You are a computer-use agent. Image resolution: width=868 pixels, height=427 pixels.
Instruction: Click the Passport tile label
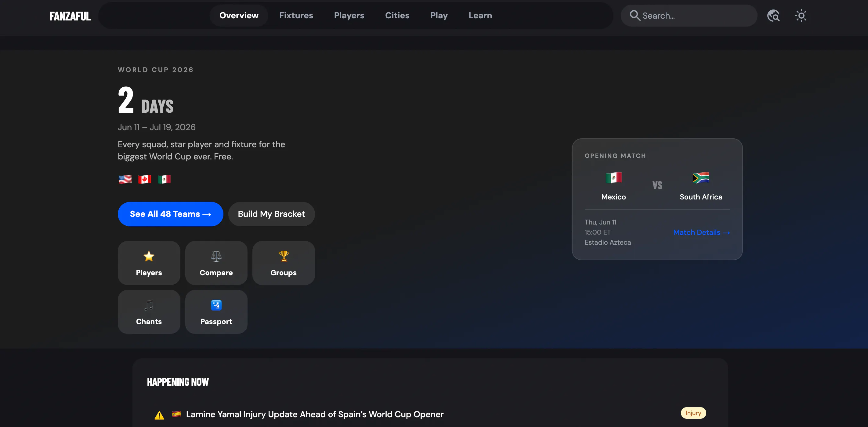click(216, 321)
